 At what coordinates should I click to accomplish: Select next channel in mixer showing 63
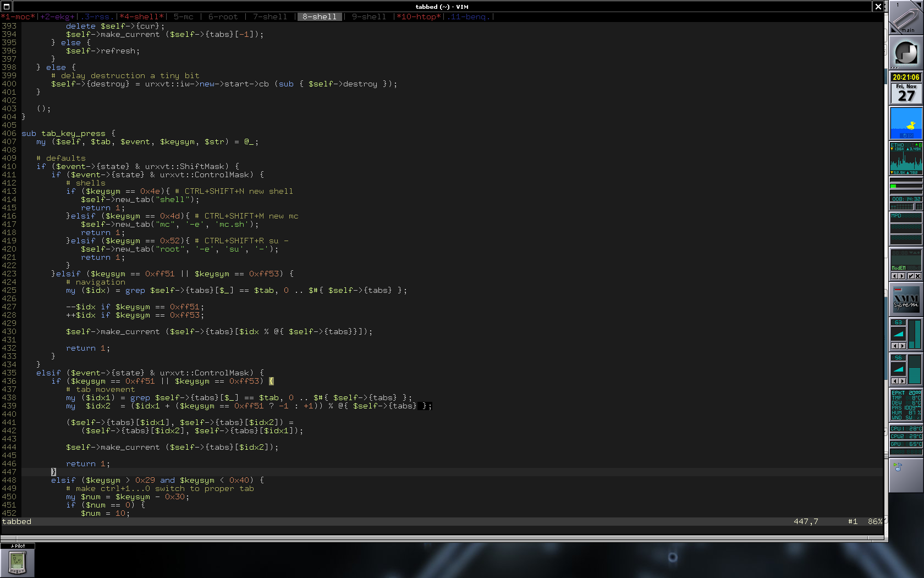[902, 346]
